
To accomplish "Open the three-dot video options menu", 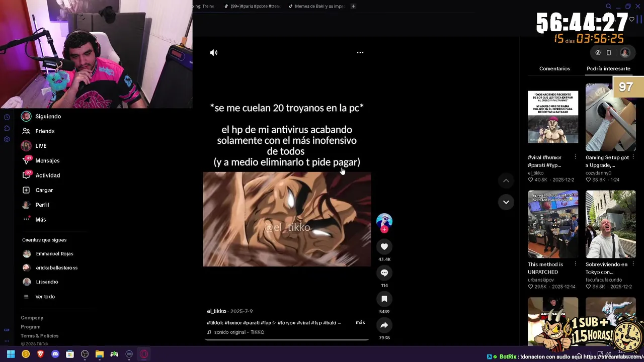I will pyautogui.click(x=360, y=52).
